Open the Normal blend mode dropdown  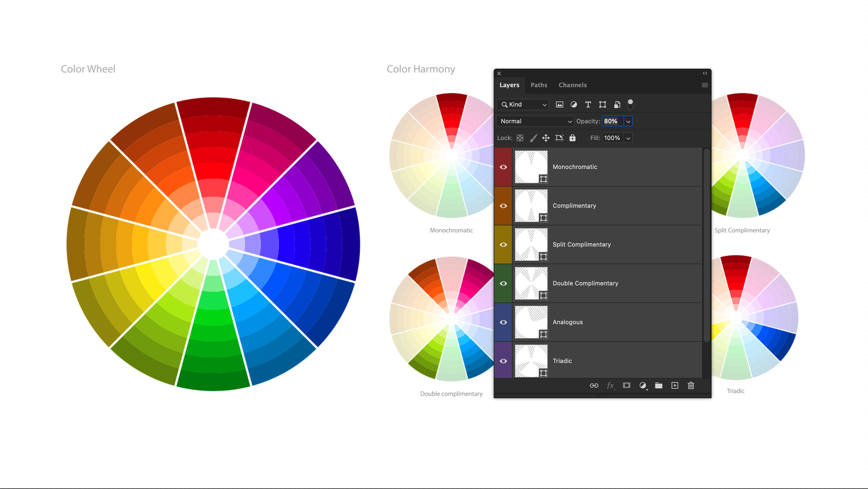click(535, 121)
